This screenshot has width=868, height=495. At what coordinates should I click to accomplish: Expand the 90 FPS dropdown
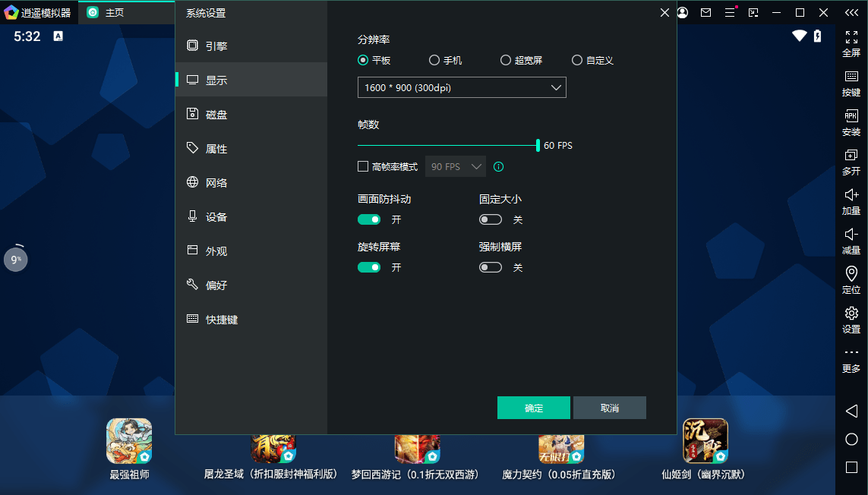(x=455, y=166)
